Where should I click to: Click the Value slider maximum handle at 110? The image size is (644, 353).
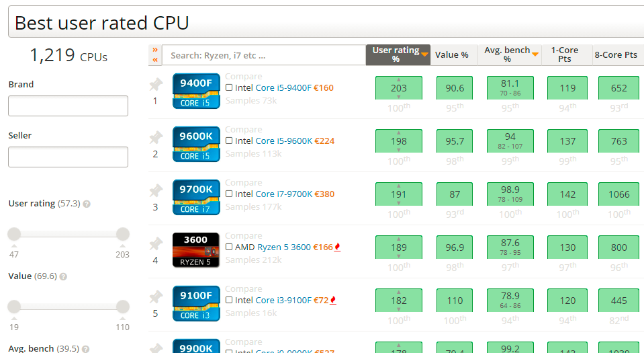point(123,307)
